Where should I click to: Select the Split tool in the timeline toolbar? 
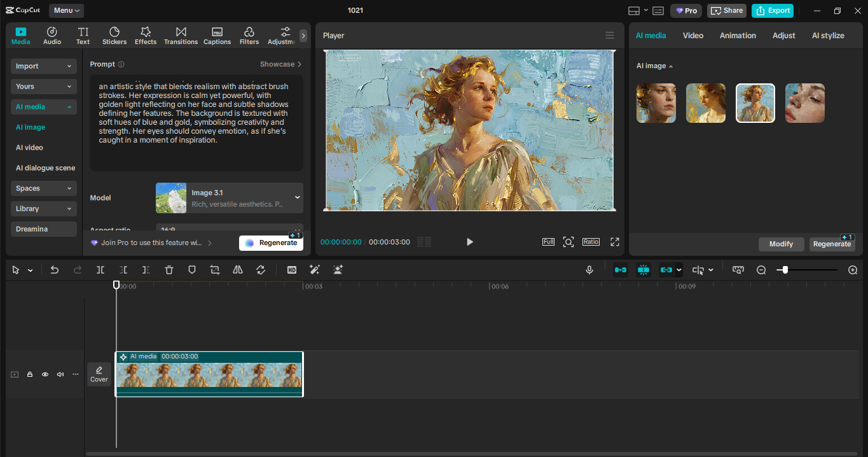(x=100, y=269)
